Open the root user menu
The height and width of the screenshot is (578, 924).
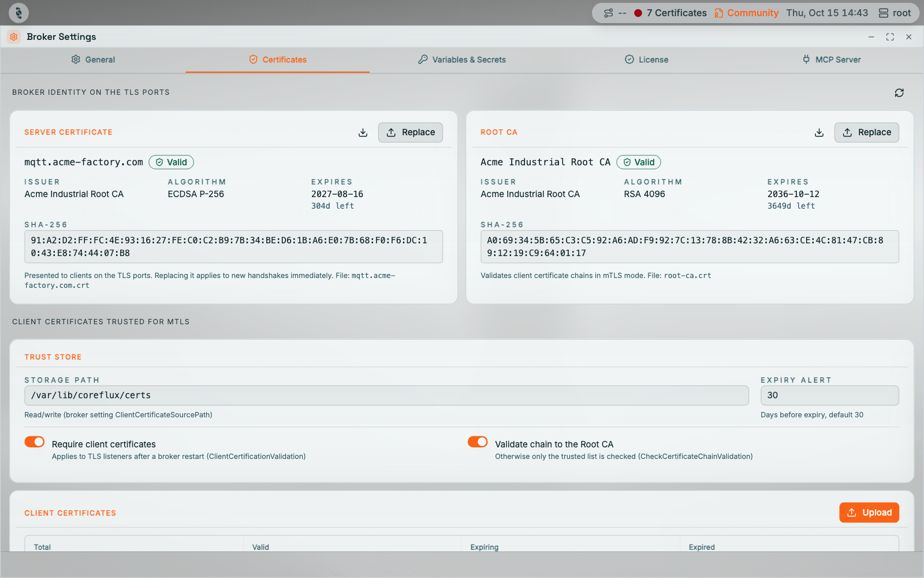pos(895,13)
